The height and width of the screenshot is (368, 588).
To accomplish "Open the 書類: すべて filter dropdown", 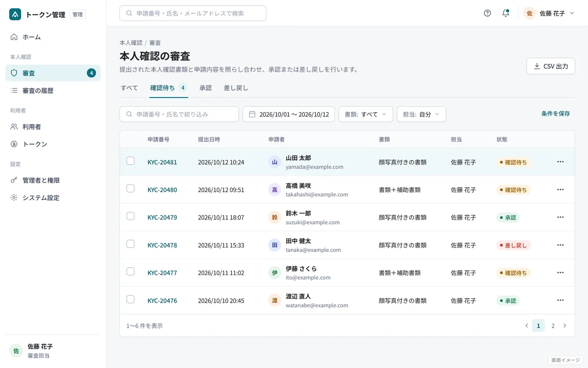I will pos(366,114).
